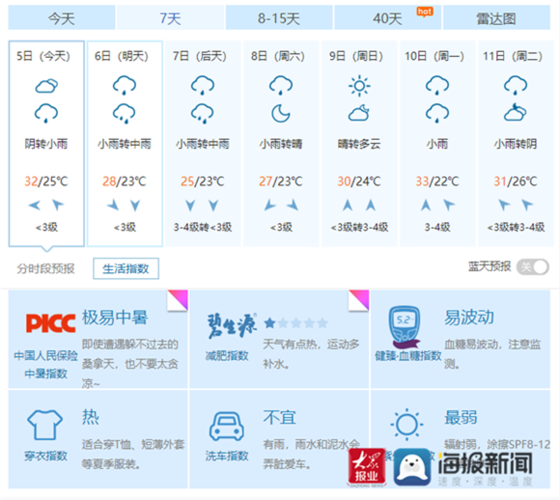Select the 5日（今天）forecast card
The image size is (560, 500).
pyautogui.click(x=46, y=144)
